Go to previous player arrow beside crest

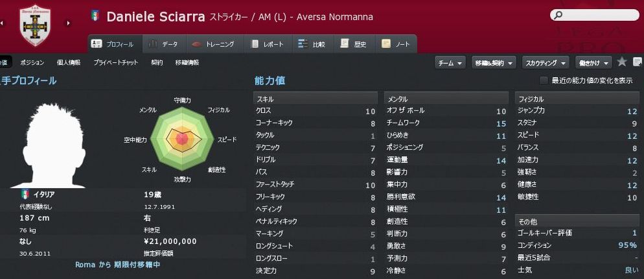(3, 24)
